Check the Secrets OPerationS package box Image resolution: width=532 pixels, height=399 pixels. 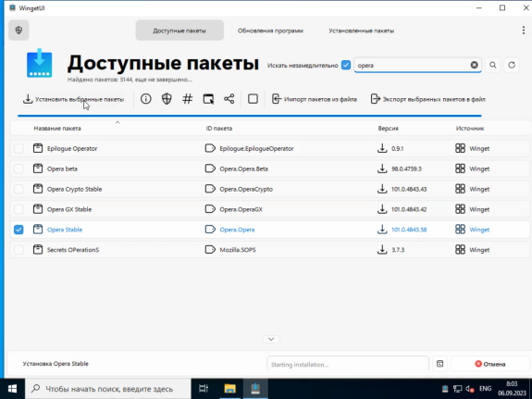coord(19,250)
